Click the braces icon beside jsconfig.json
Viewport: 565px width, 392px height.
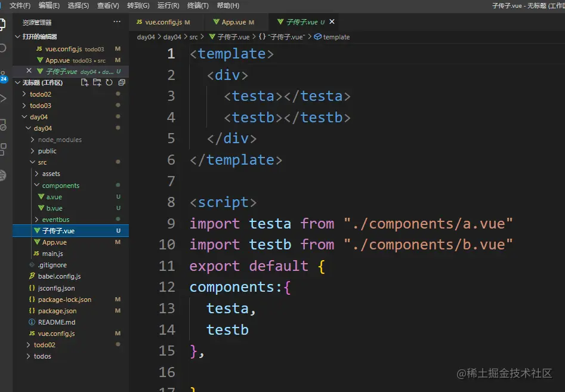[x=32, y=288]
